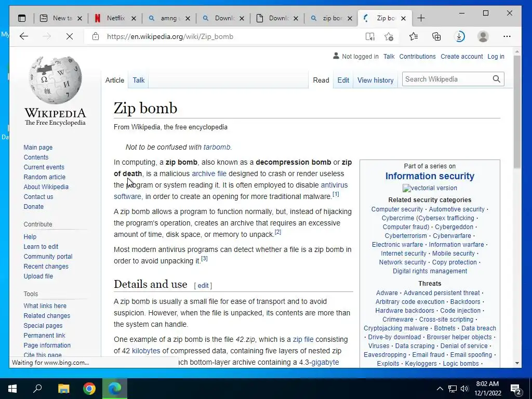This screenshot has height=399, width=532.
Task: Switch to the 'amng' search tab
Action: click(x=169, y=18)
